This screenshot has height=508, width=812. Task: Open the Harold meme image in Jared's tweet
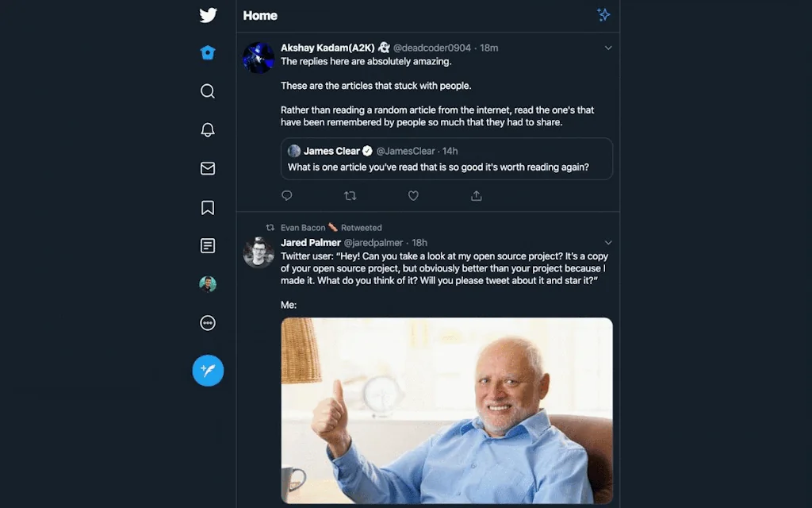point(446,410)
